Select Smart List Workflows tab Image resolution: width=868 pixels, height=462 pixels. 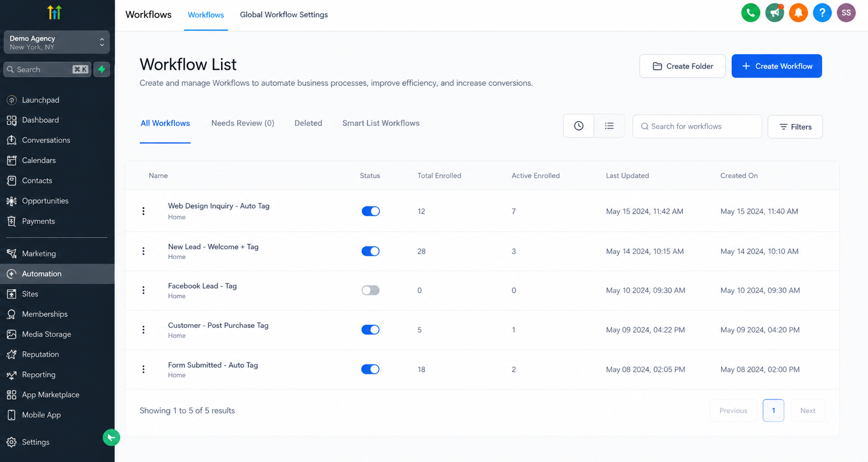coord(381,123)
